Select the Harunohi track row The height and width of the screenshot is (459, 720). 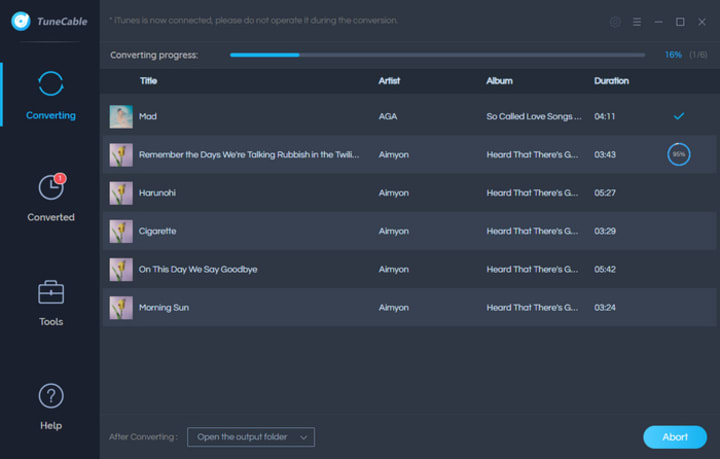(409, 193)
